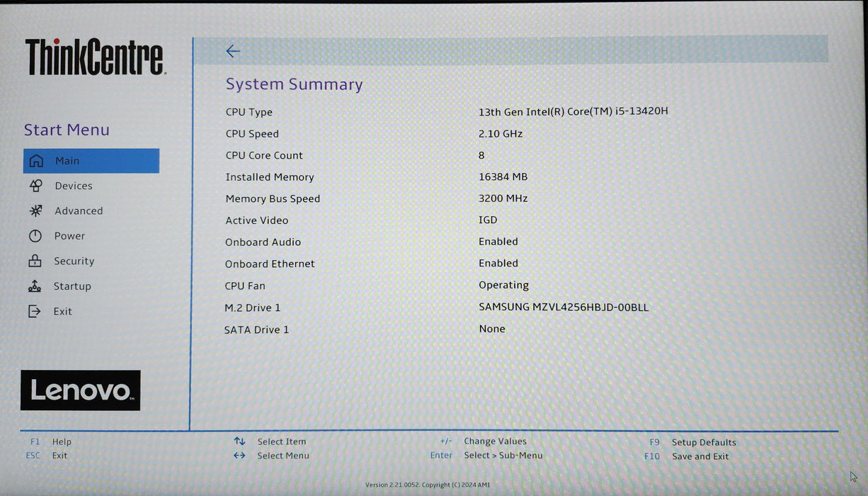Screen dimensions: 868x496
Task: Click the Startup boot icon
Action: click(35, 286)
